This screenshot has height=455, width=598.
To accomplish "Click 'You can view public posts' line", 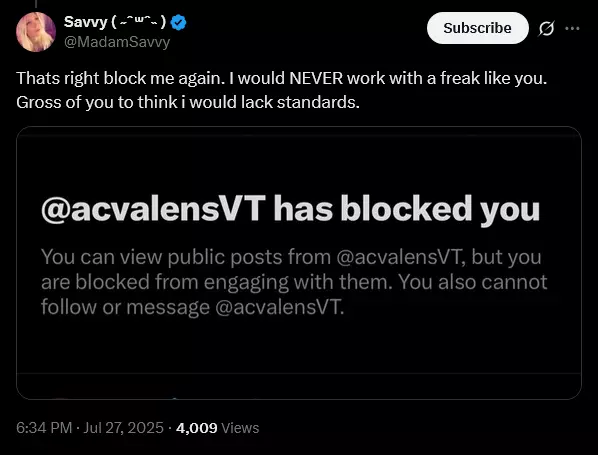I will pyautogui.click(x=291, y=257).
